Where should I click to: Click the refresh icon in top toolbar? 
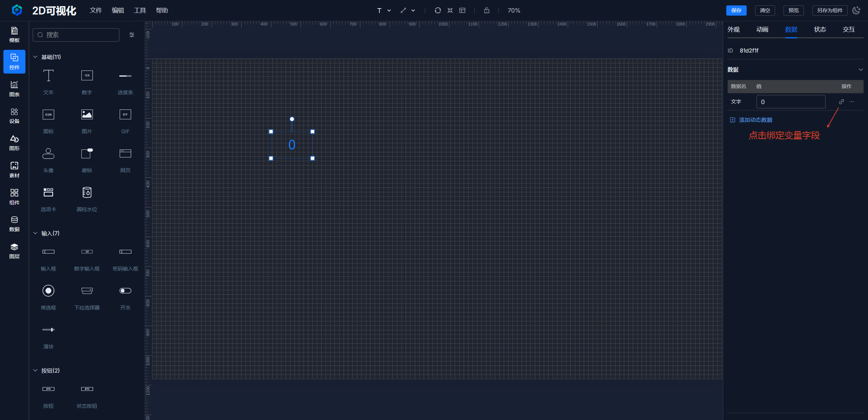438,11
